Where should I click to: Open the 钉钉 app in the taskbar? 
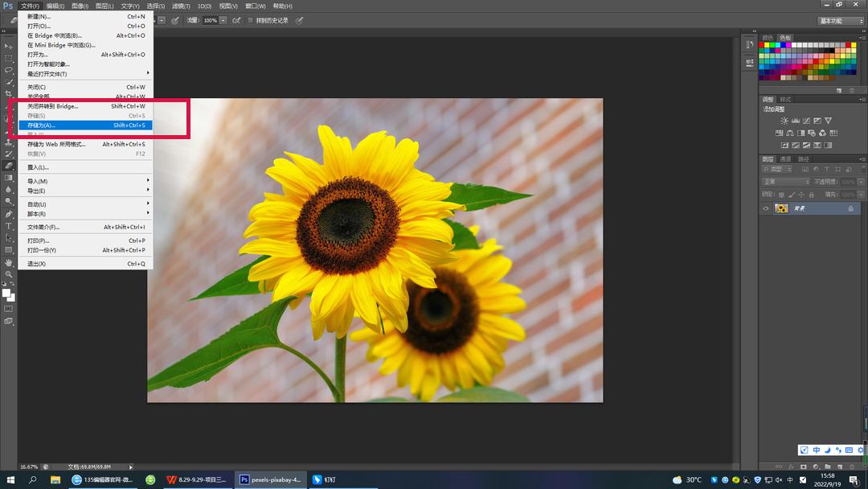click(x=325, y=479)
